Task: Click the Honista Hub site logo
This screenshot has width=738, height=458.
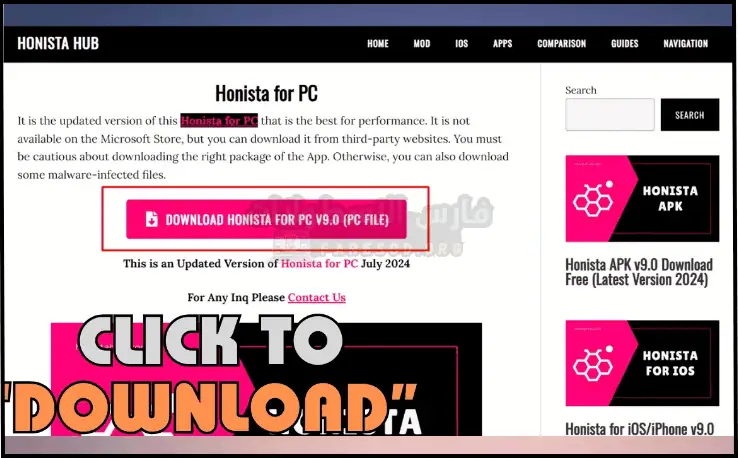Action: click(x=58, y=43)
